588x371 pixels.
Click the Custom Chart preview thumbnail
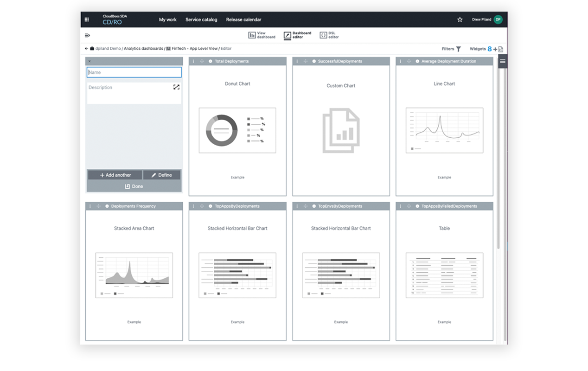pos(341,130)
